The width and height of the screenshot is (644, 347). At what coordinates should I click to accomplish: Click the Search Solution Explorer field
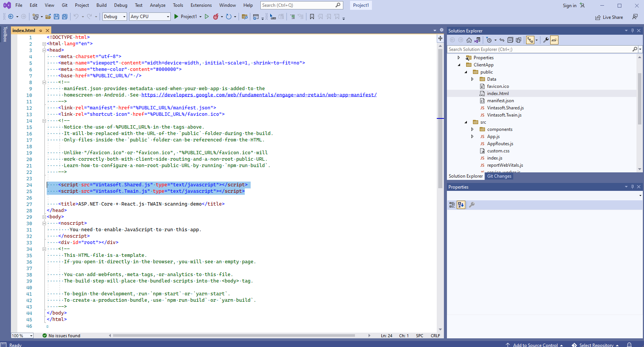point(540,49)
